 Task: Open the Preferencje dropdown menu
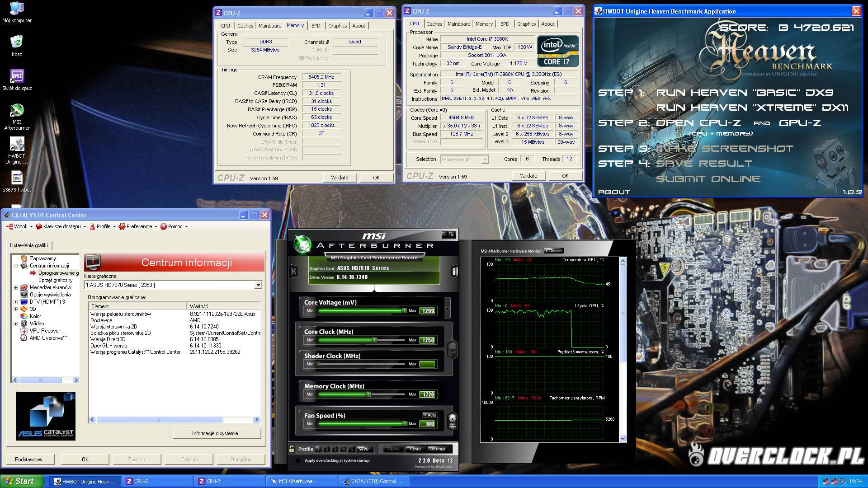[138, 226]
